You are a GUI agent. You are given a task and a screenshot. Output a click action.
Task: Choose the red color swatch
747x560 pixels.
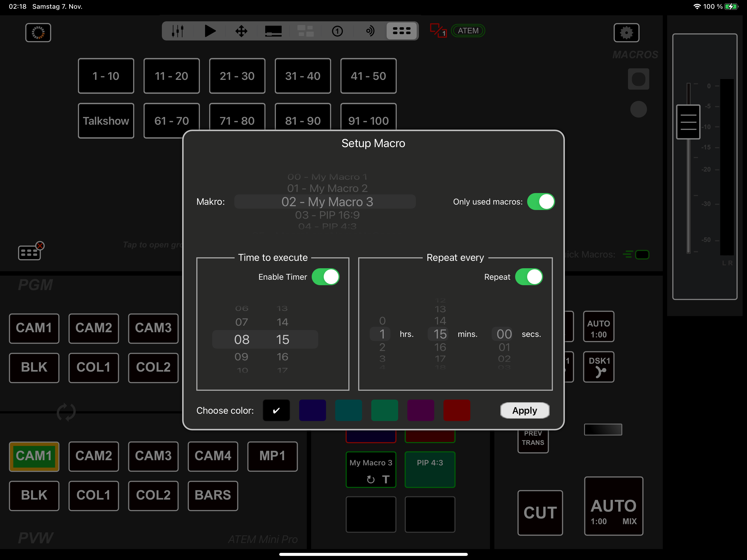click(x=456, y=410)
